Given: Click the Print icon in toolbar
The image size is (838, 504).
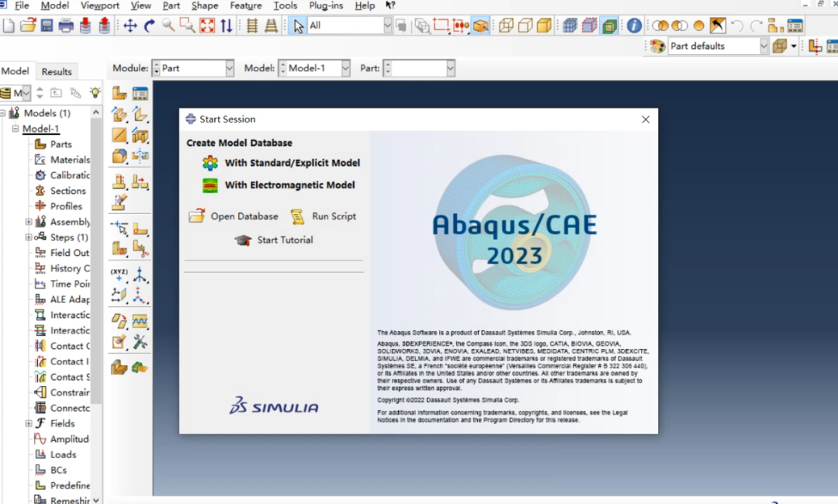Looking at the screenshot, I should coord(66,26).
